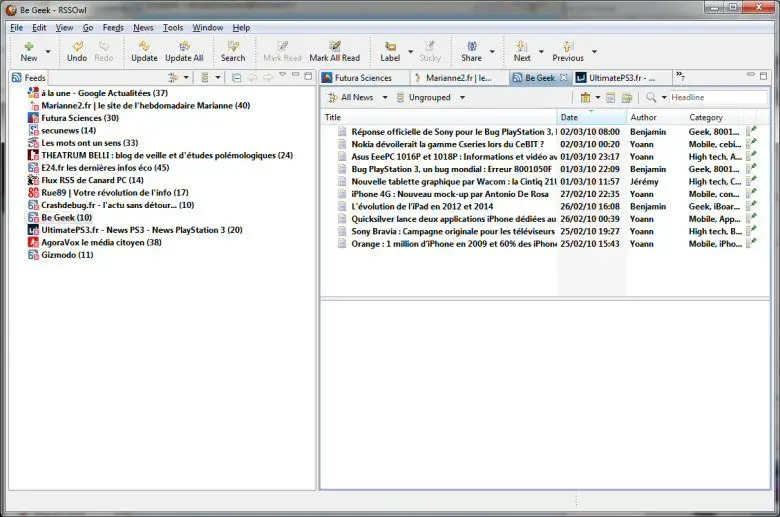The width and height of the screenshot is (780, 517).
Task: Click the Sticky toolbar icon
Action: pyautogui.click(x=430, y=51)
